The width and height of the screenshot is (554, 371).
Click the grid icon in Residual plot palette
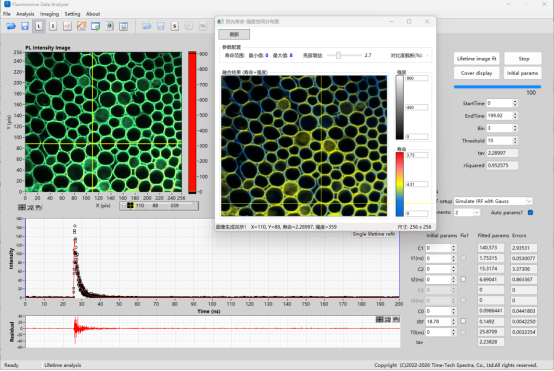pyautogui.click(x=379, y=319)
